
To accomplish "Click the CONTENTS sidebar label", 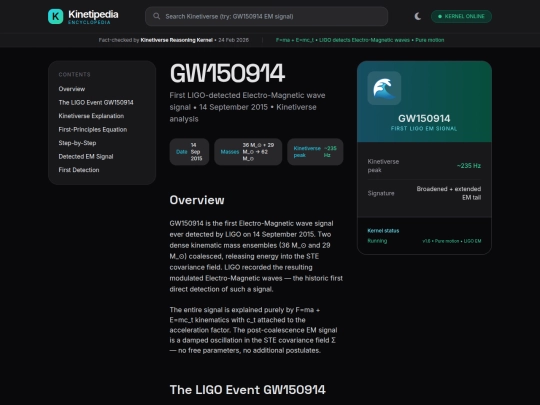I will pyautogui.click(x=74, y=74).
